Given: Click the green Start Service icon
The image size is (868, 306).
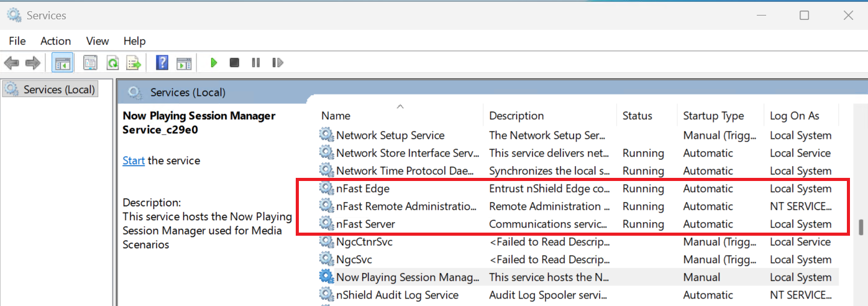Looking at the screenshot, I should [214, 63].
